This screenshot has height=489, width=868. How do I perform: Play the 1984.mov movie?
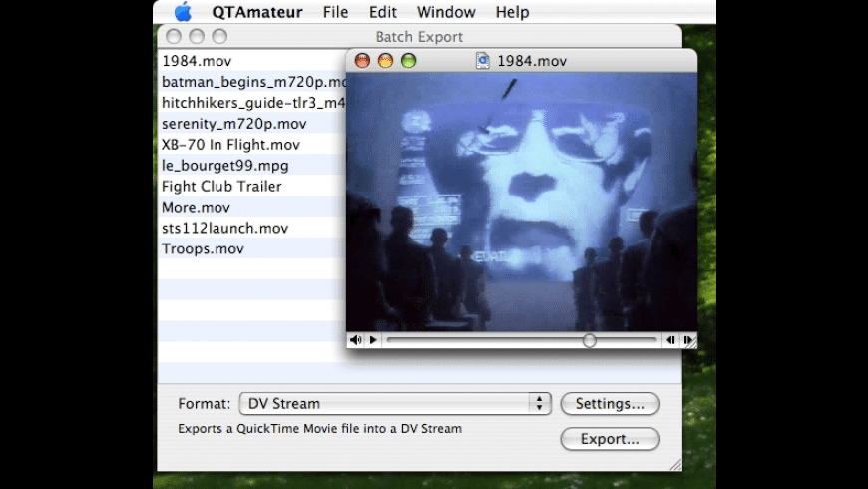374,340
